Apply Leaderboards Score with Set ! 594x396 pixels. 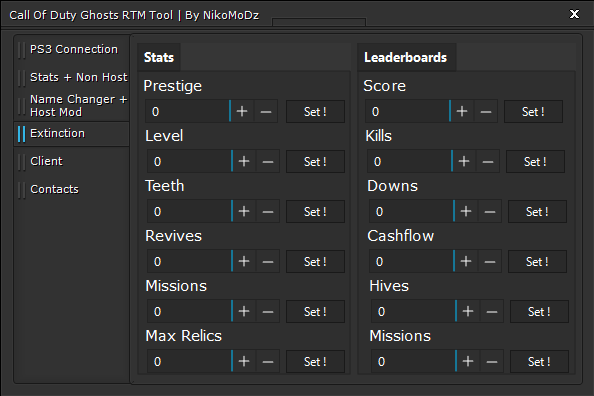pos(533,111)
